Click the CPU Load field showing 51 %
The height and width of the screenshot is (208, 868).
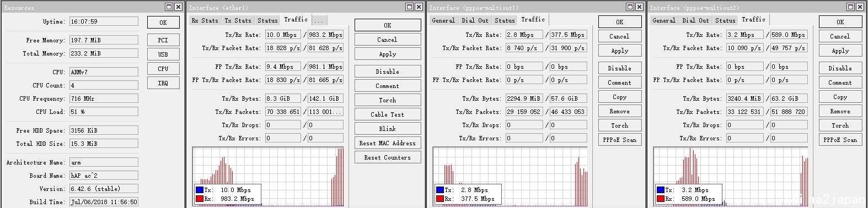[x=104, y=112]
